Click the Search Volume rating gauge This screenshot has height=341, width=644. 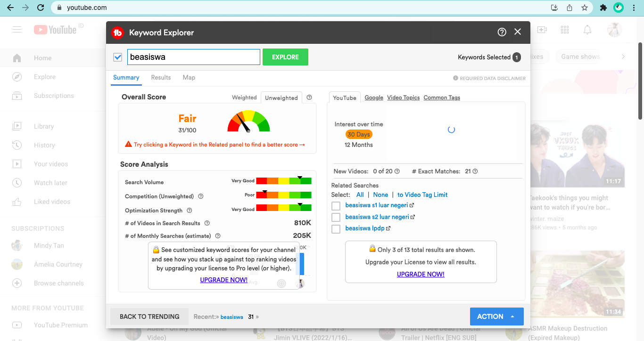284,181
